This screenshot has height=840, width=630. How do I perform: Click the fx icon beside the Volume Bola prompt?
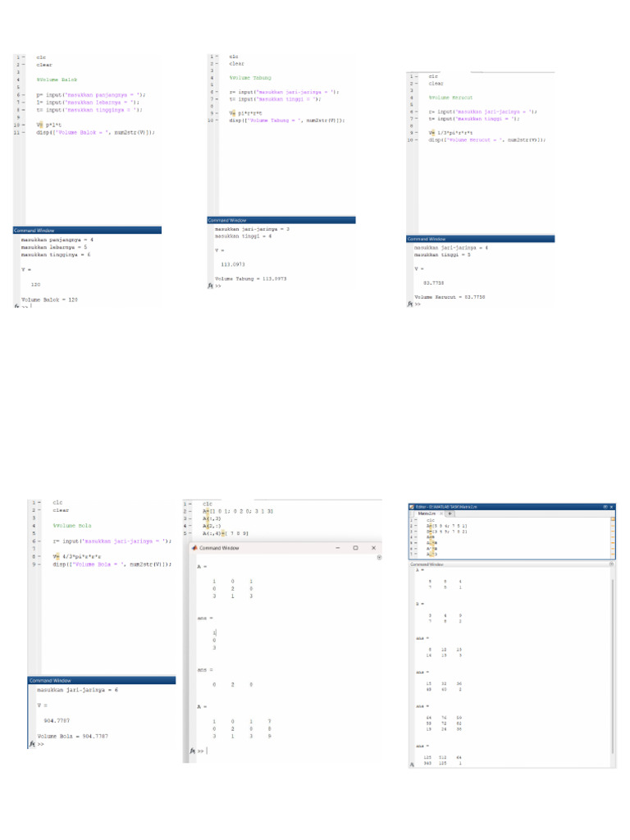tap(32, 743)
